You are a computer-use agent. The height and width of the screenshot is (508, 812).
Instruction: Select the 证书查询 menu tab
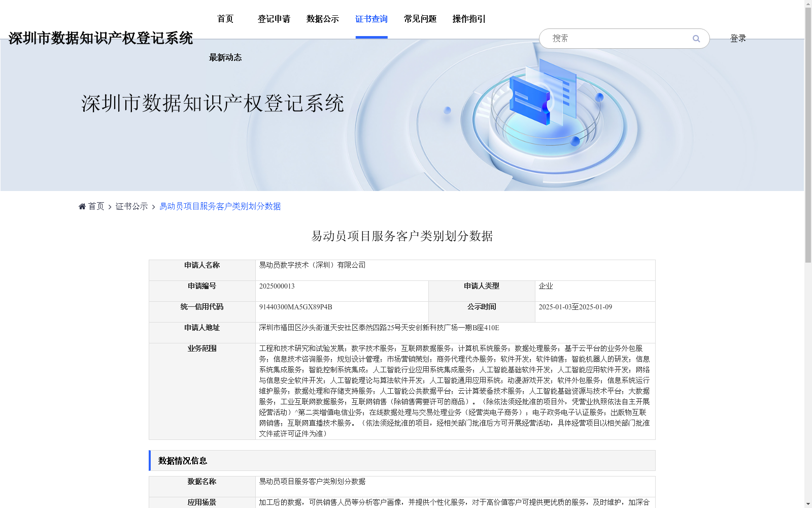371,19
